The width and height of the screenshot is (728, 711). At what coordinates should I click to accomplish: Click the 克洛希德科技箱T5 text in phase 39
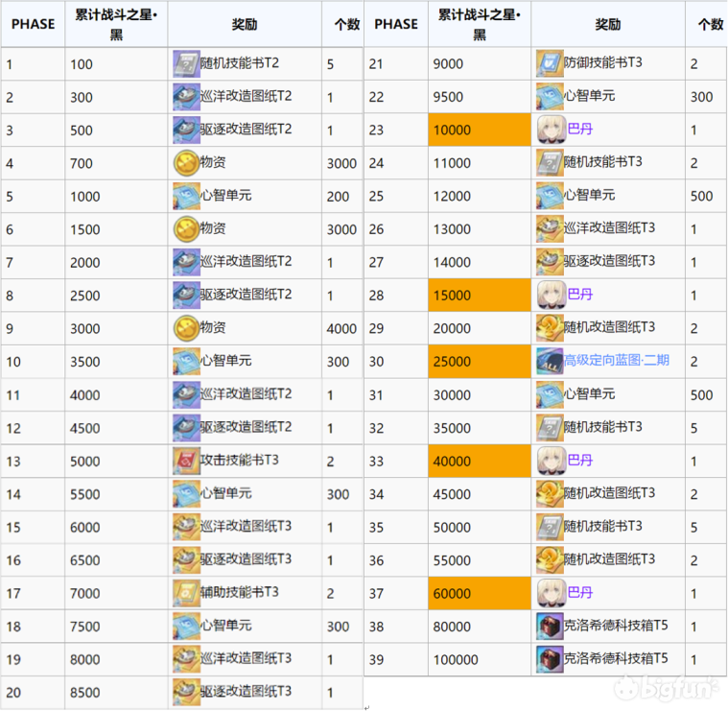(x=616, y=658)
